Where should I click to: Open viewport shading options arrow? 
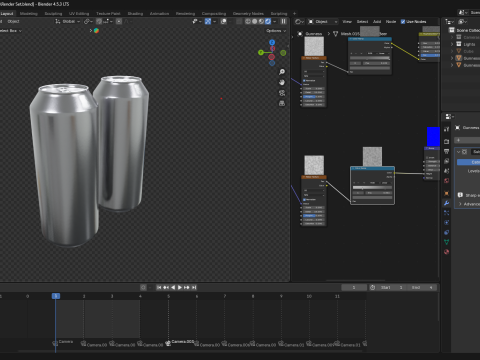(274, 21)
